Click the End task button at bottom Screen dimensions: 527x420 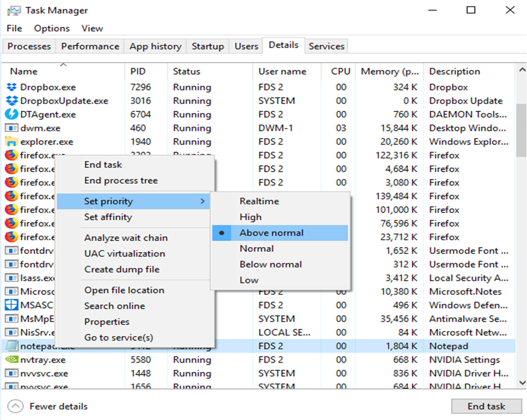click(487, 406)
